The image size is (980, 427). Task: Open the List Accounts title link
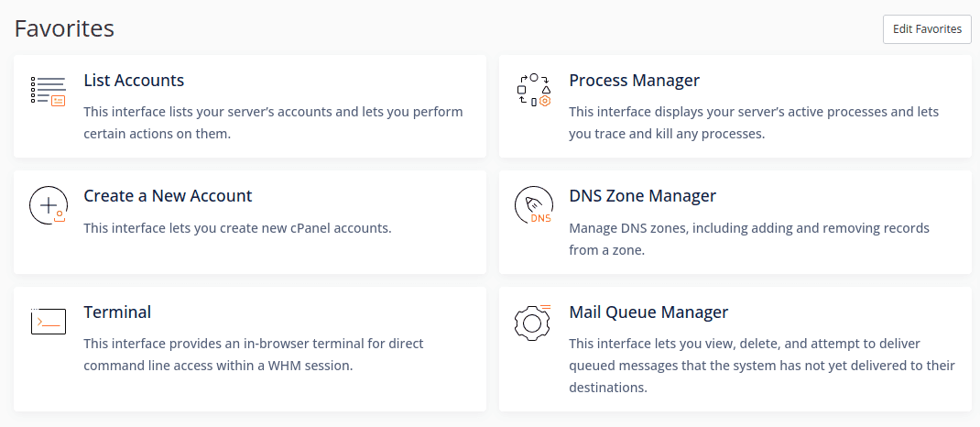[x=134, y=81]
